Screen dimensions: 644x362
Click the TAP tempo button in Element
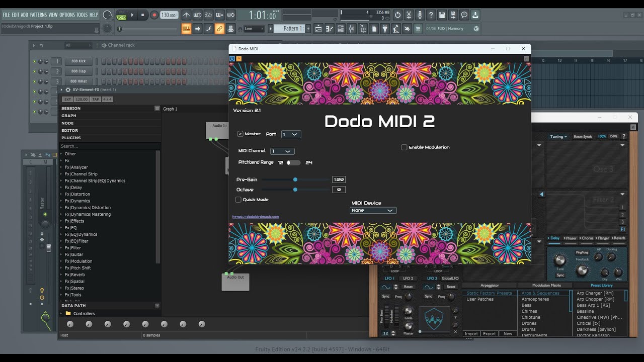coord(96,100)
